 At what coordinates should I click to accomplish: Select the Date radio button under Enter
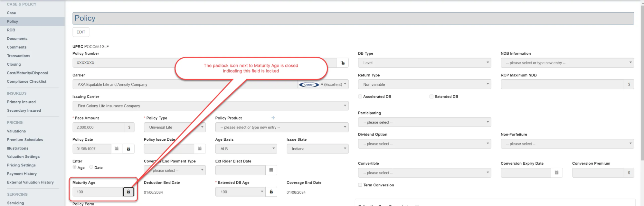point(91,167)
